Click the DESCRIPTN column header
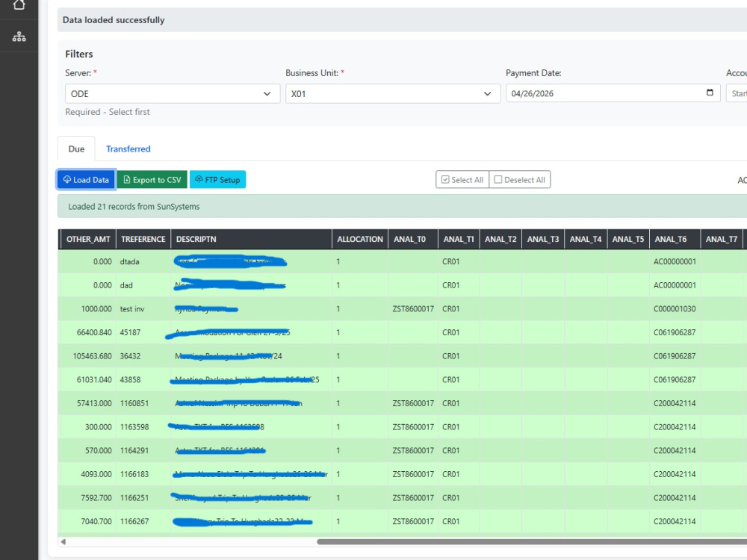747x560 pixels. pos(251,239)
